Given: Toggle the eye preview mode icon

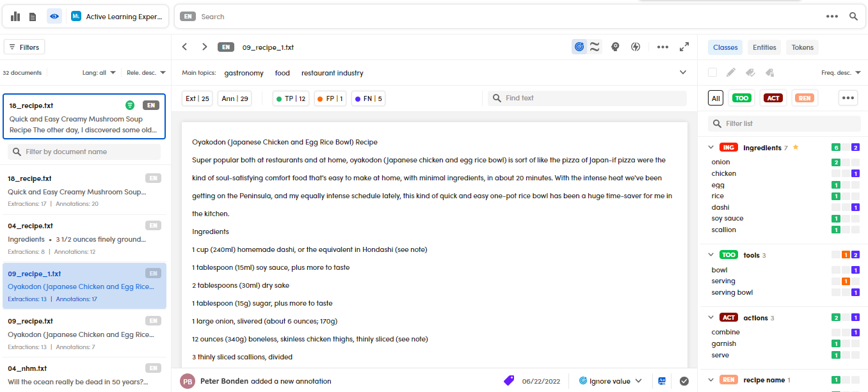Looking at the screenshot, I should (x=54, y=17).
